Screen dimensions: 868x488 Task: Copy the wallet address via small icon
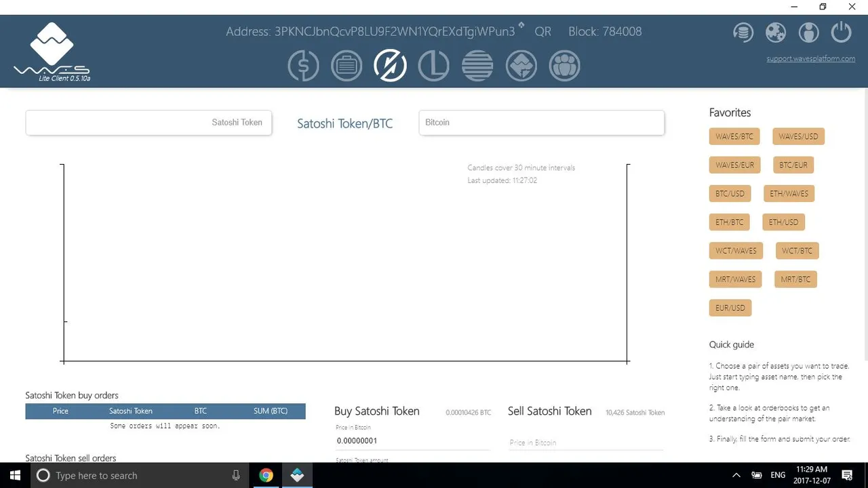tap(521, 26)
